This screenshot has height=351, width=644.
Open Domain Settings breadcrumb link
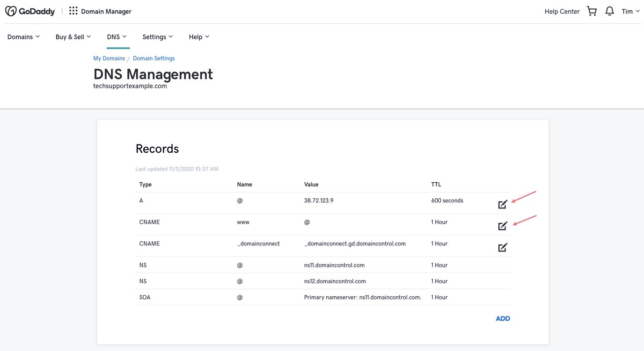click(x=154, y=58)
